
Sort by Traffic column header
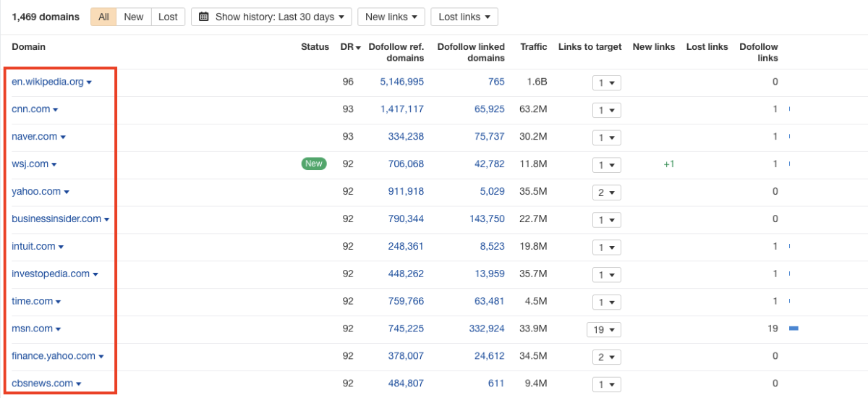(x=534, y=47)
